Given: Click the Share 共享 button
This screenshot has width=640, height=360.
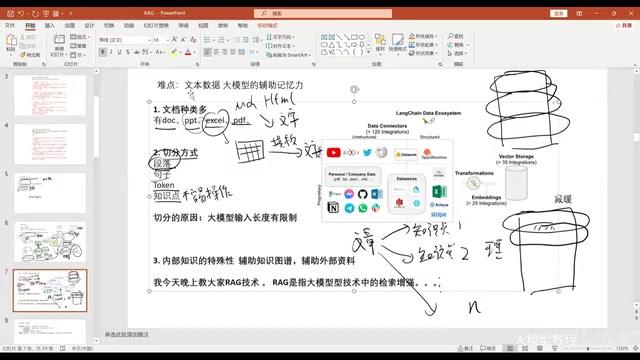Looking at the screenshot, I should coord(624,25).
